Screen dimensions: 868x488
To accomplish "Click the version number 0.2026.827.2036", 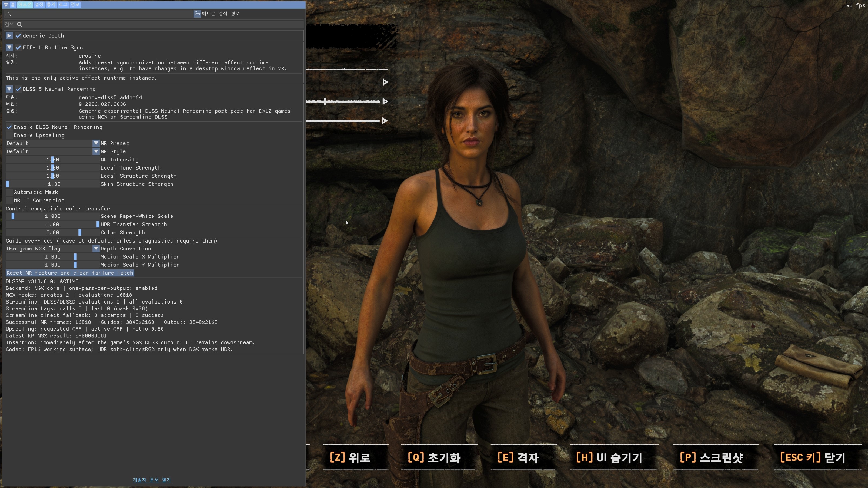I will pos(102,104).
